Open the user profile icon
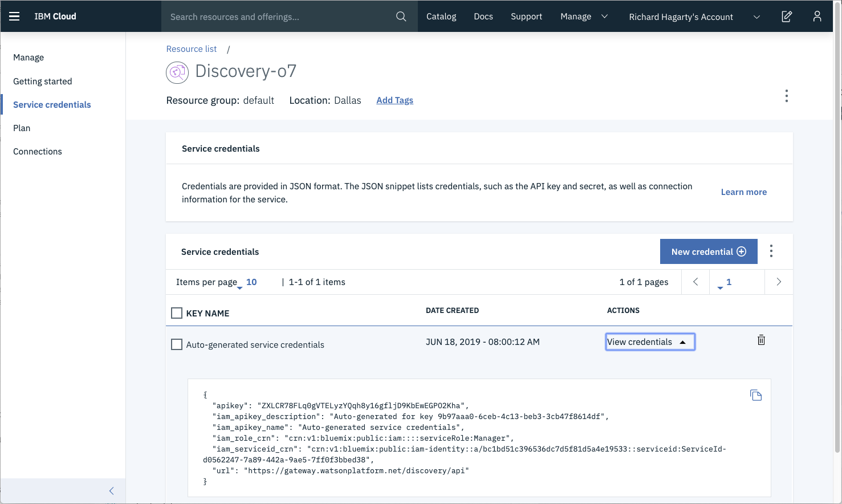This screenshot has height=504, width=842. tap(817, 17)
